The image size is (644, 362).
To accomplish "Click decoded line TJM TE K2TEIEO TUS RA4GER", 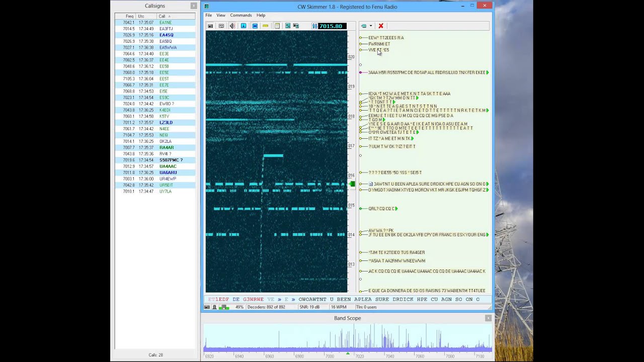I will [x=396, y=252].
